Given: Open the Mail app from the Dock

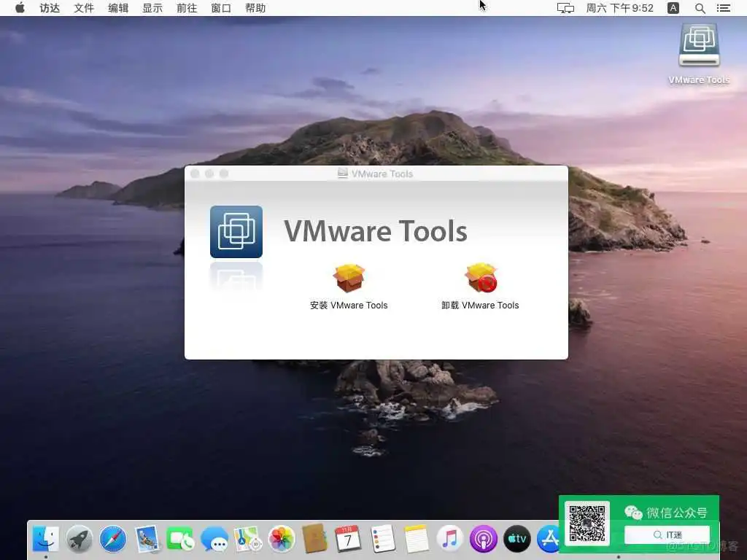Looking at the screenshot, I should tap(147, 540).
